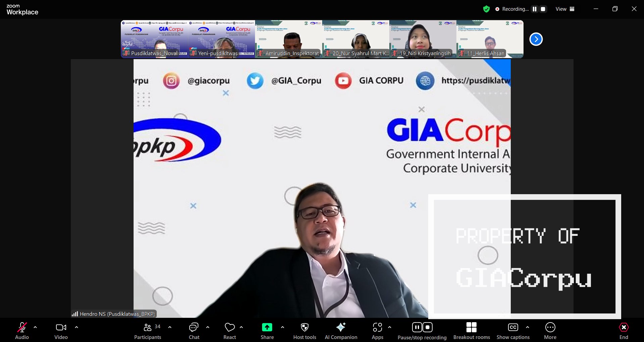Screen dimensions: 644x342
Task: Toggle Show captions
Action: pos(513,331)
